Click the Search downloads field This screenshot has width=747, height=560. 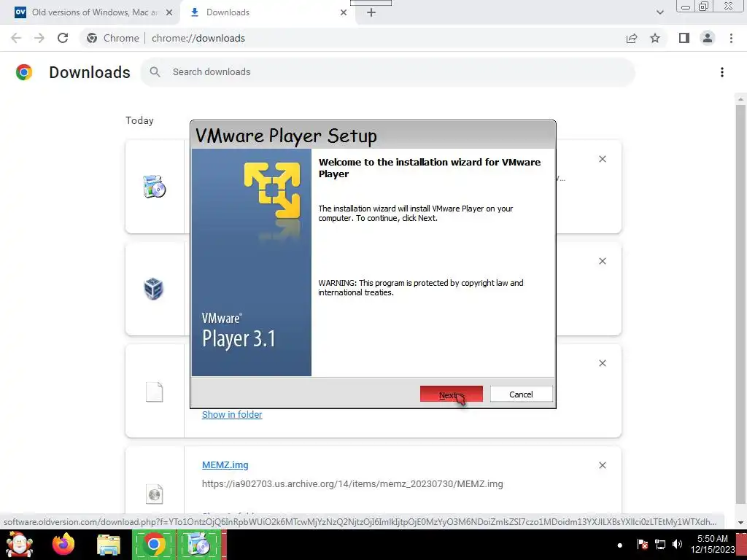coord(387,72)
